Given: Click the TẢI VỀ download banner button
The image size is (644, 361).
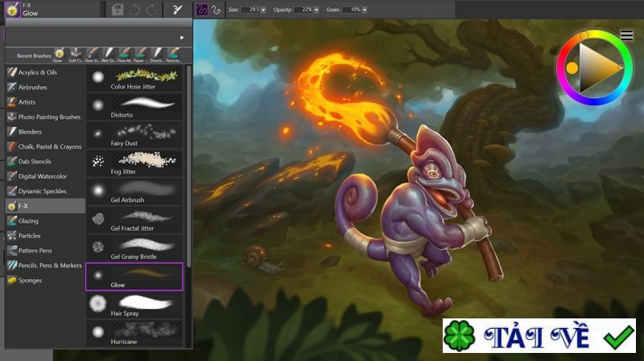Looking at the screenshot, I should pyautogui.click(x=539, y=335).
